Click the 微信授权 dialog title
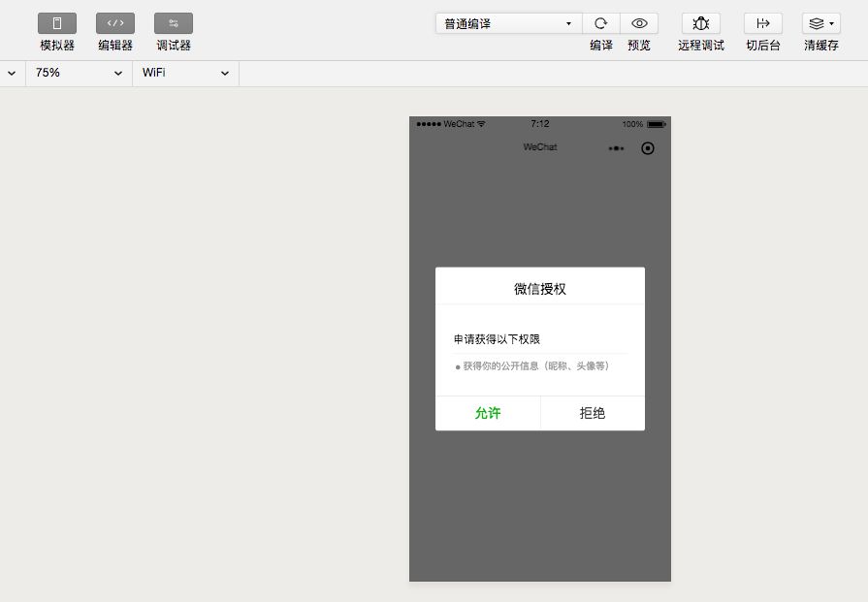Viewport: 868px width, 602px height. (x=540, y=289)
